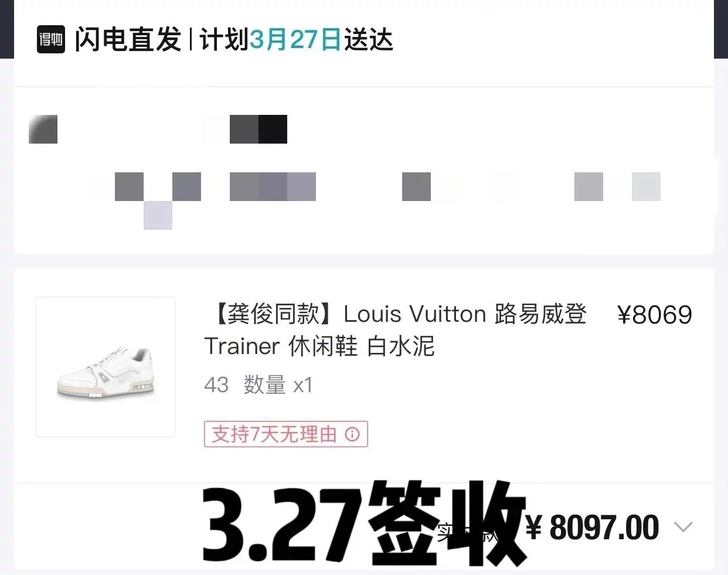Click the 得物 app logo icon
This screenshot has width=728, height=575.
pos(51,39)
